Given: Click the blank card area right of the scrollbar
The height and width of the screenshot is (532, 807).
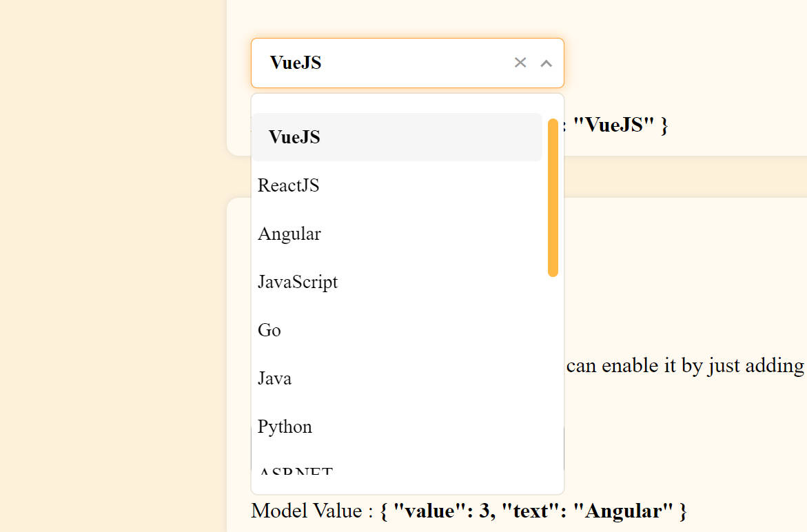Looking at the screenshot, I should coord(682,276).
